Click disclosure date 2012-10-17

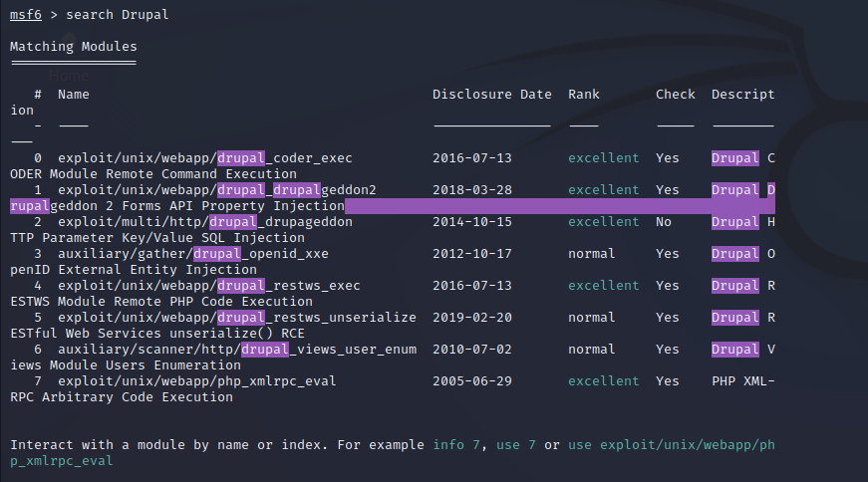point(472,254)
